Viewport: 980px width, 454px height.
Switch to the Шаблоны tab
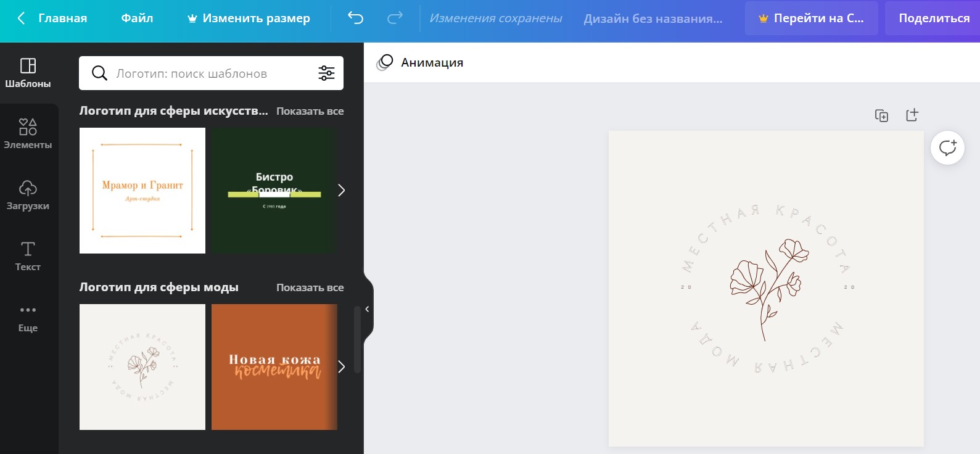click(x=28, y=73)
